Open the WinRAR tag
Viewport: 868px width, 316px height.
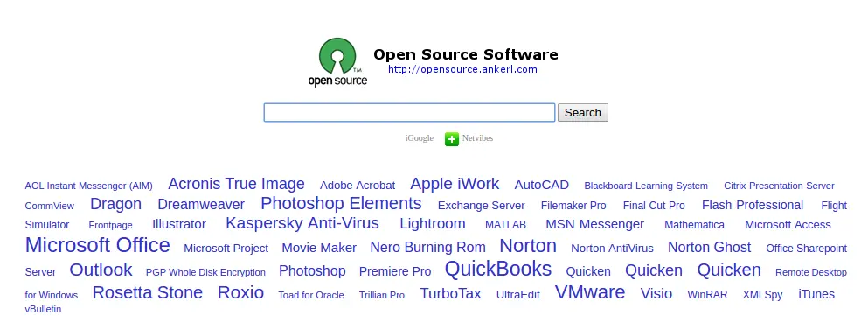(x=707, y=296)
